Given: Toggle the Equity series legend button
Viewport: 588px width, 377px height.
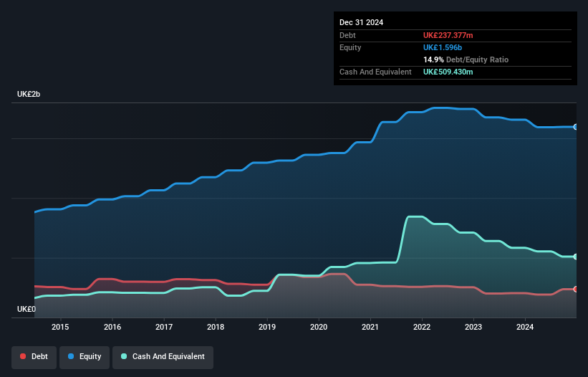Looking at the screenshot, I should 85,357.
